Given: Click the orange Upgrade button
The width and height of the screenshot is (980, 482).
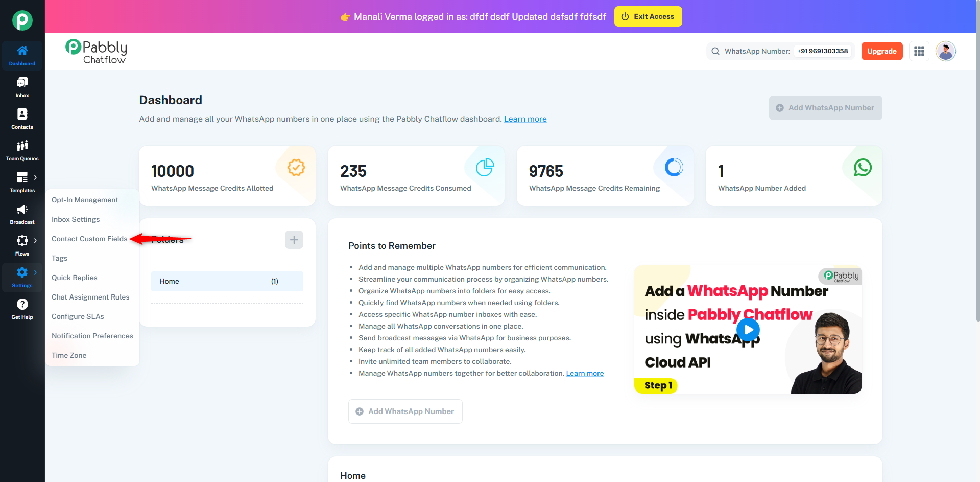Looking at the screenshot, I should [881, 51].
